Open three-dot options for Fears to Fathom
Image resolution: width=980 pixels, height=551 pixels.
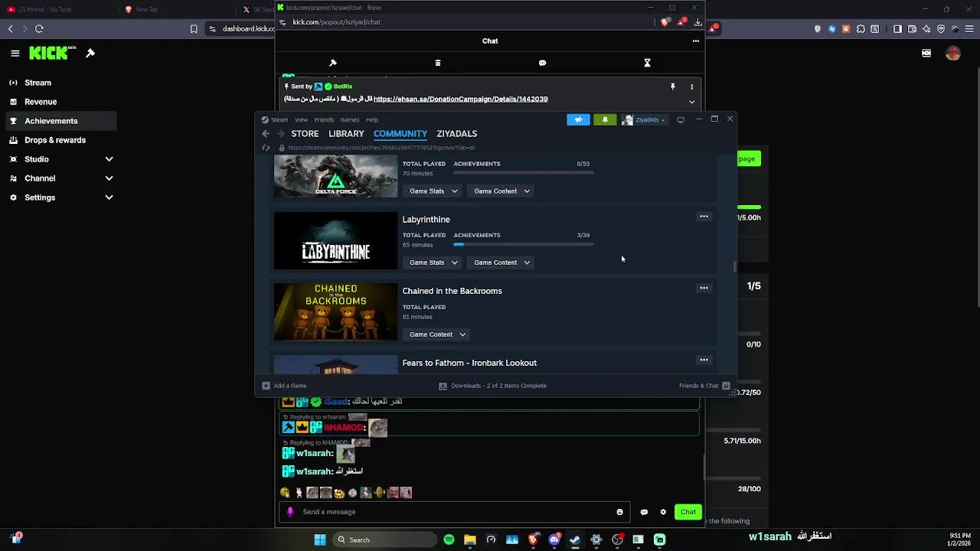(x=704, y=360)
